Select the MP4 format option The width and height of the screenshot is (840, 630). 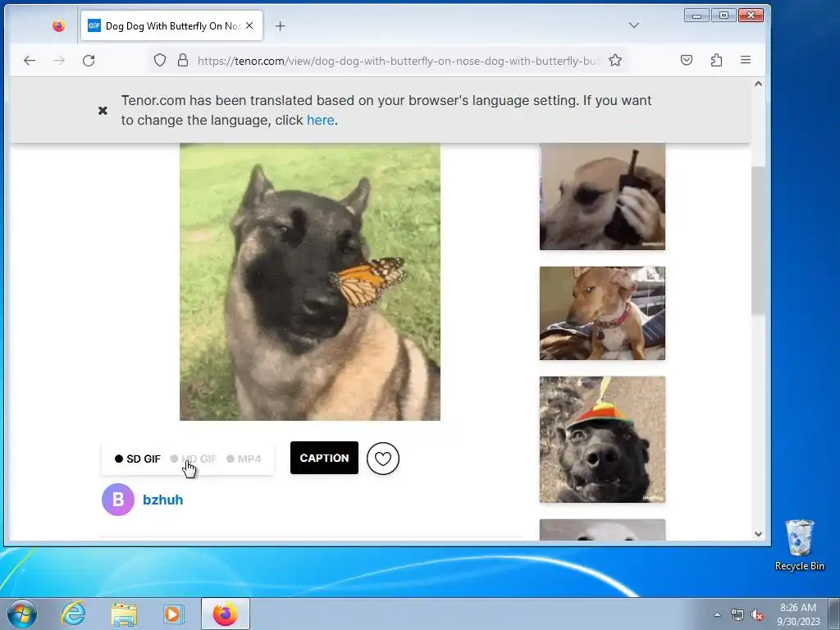click(x=244, y=459)
